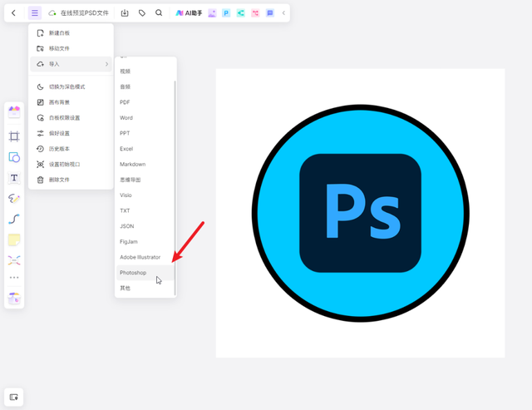The image size is (532, 410).
Task: Click the bottom-left minimap panel icon
Action: point(13,397)
